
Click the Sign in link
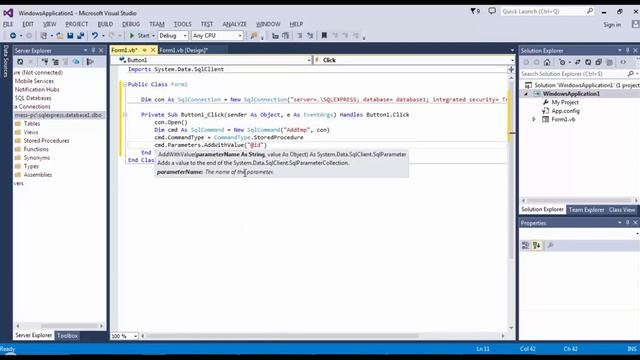612,25
